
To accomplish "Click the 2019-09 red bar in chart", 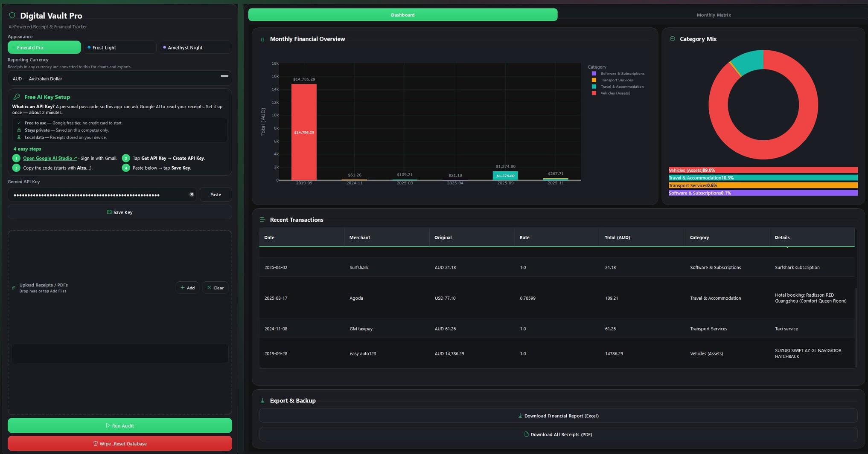I will point(304,132).
